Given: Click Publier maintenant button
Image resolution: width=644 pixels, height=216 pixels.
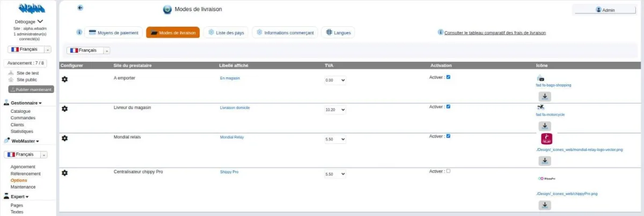Looking at the screenshot, I should [31, 89].
